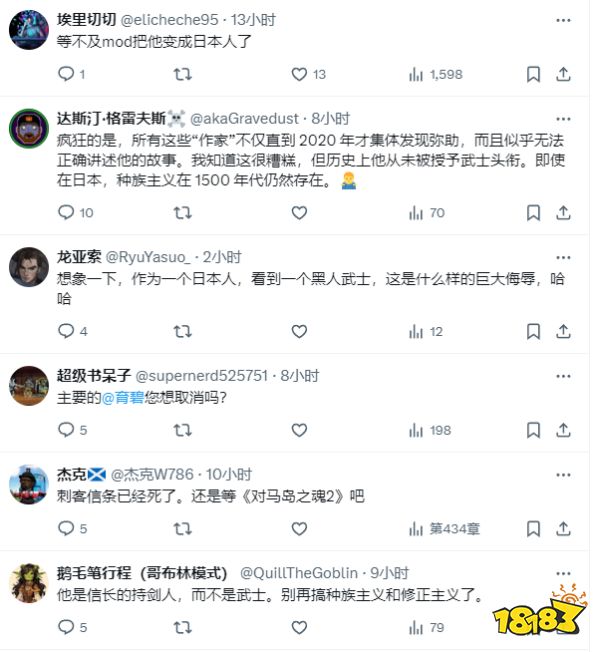Open more menu on 鹅毛笔行程 tweet
This screenshot has height=652, width=600.
pos(563,574)
